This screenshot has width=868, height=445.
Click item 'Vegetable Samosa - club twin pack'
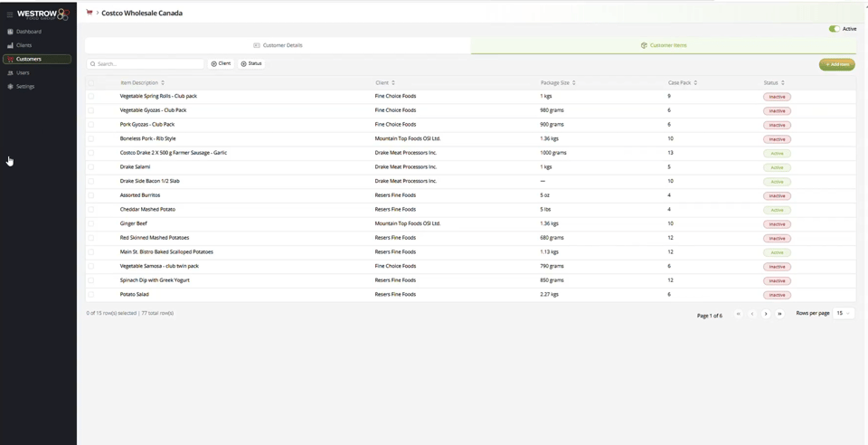point(159,266)
